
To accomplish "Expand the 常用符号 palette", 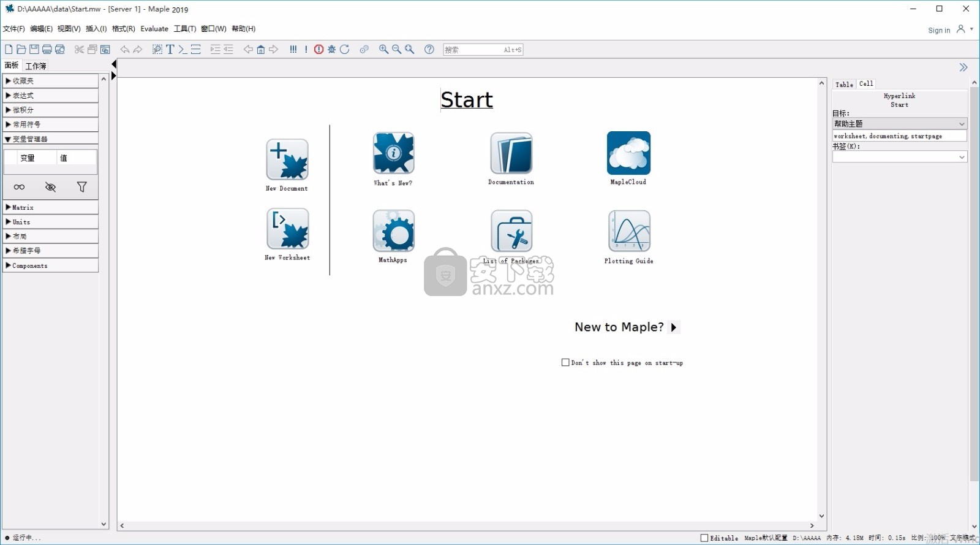I will [51, 124].
